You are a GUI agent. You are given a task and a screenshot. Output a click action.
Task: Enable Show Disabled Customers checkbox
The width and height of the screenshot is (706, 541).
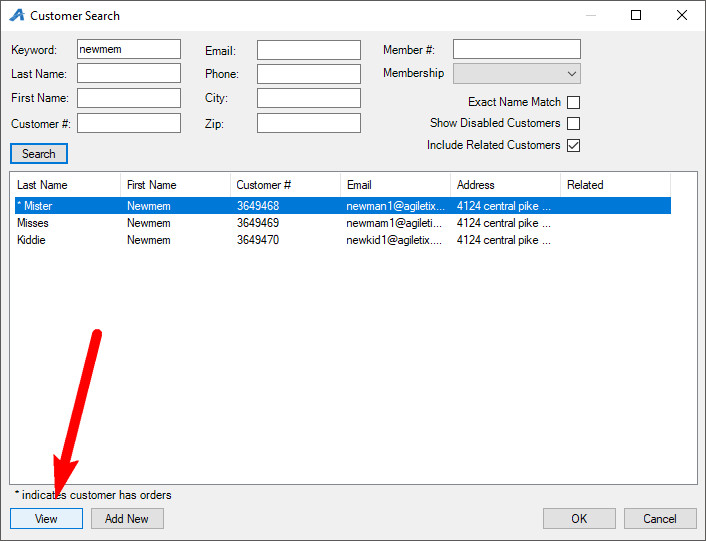tap(573, 123)
